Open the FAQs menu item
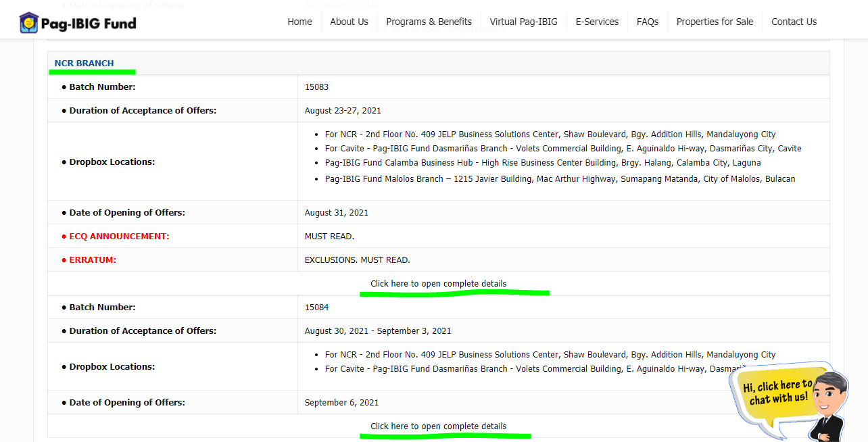 648,22
